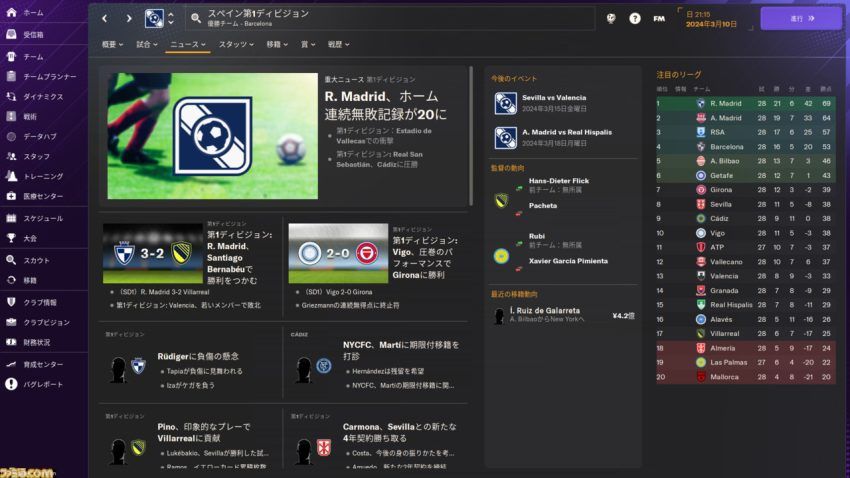Open the クラブ情報 shield icon

(11, 302)
